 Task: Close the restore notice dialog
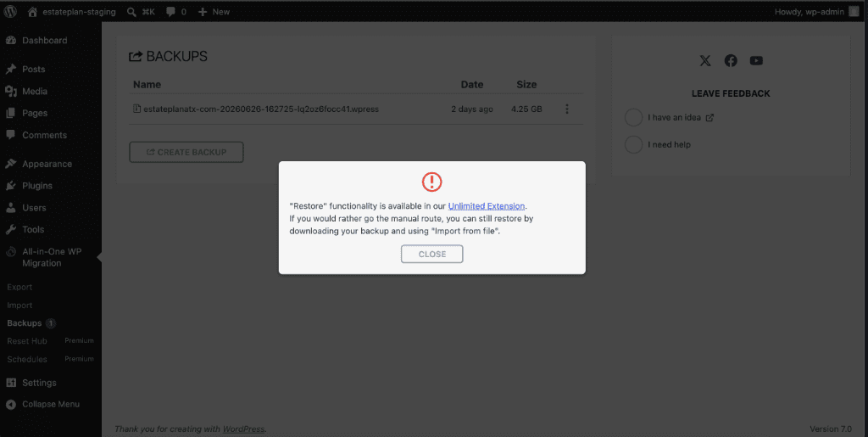(x=431, y=255)
